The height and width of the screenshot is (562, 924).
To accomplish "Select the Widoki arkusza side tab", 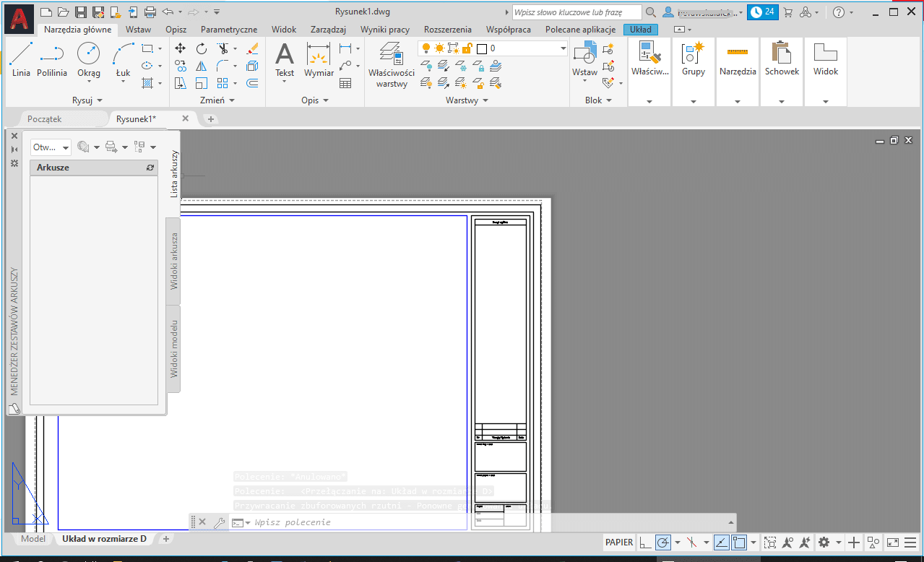I will pos(174,261).
